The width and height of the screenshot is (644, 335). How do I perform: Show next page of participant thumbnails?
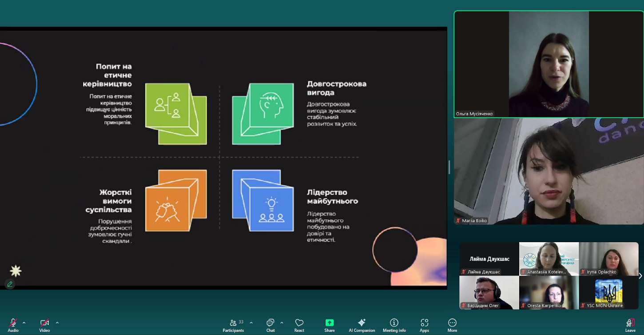click(x=640, y=276)
